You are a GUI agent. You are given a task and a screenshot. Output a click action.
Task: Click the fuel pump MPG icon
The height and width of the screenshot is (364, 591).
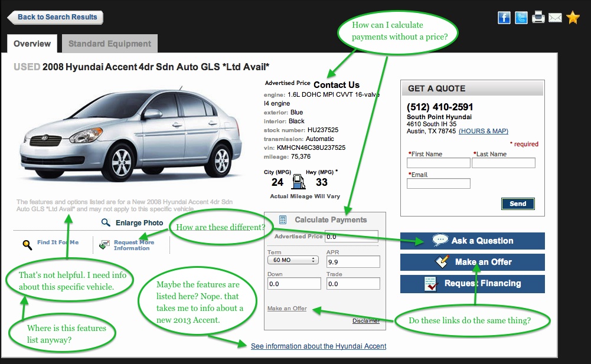(299, 181)
